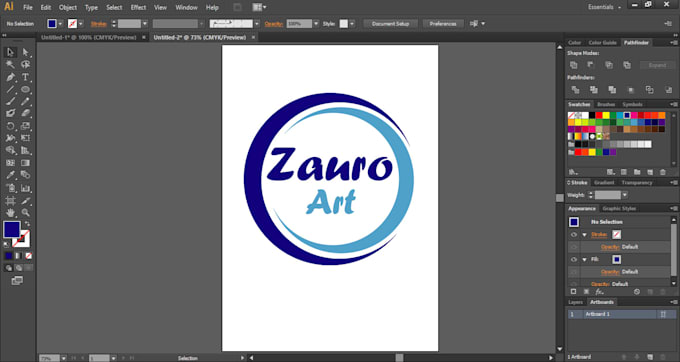Open the Style dropdown in control bar
This screenshot has height=362, width=680.
click(352, 24)
